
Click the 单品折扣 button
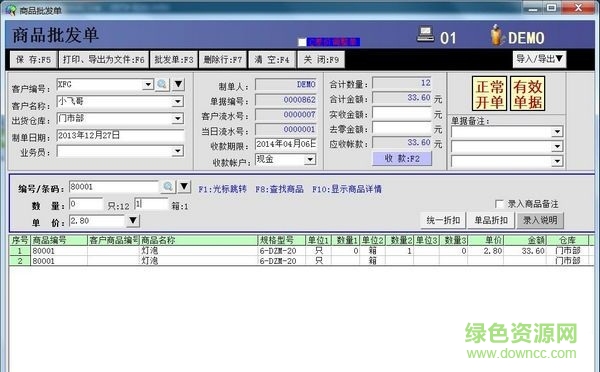[491, 220]
